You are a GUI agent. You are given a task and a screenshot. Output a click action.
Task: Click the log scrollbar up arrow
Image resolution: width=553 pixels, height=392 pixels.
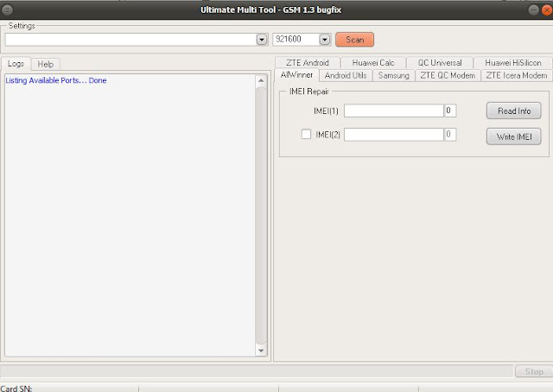pos(261,80)
